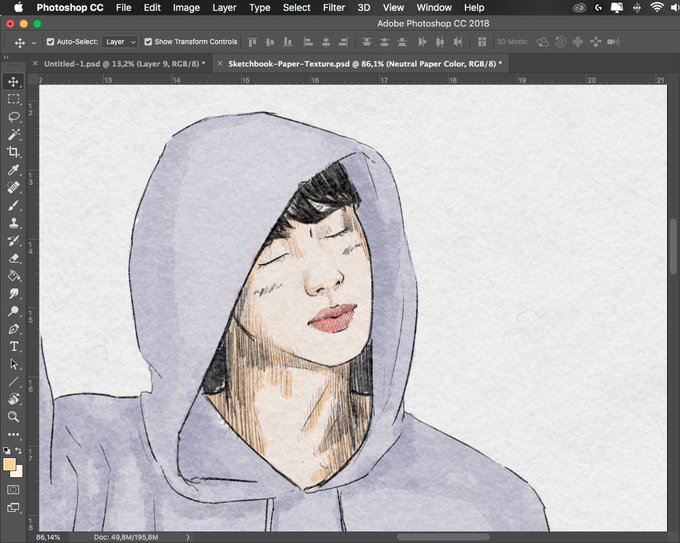
Task: Open the Auto-Select Layer dropdown
Action: 121,42
